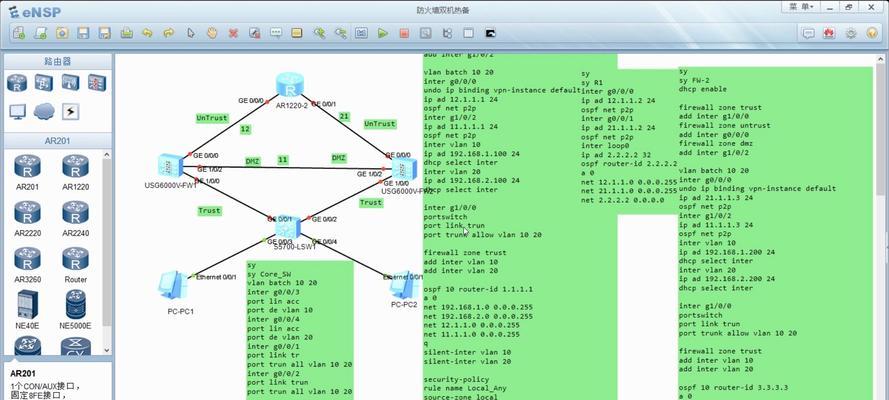
Task: Click the 'sy Core_SW' config note text
Action: click(269, 274)
